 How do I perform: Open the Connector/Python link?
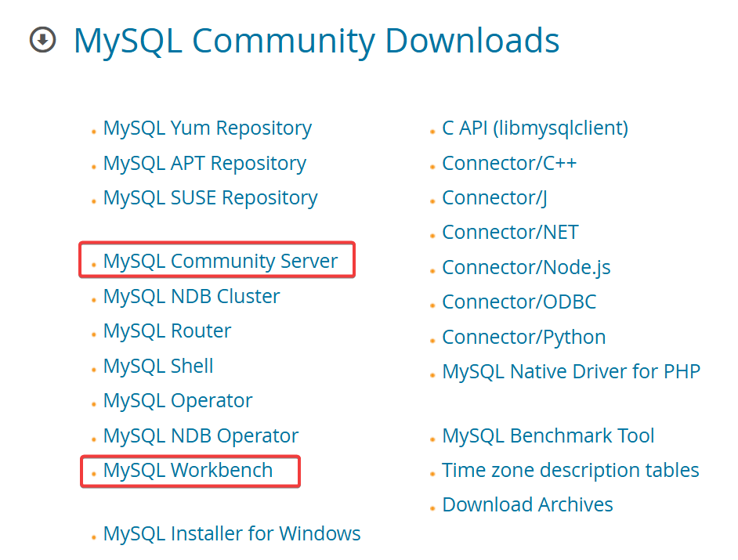(523, 338)
